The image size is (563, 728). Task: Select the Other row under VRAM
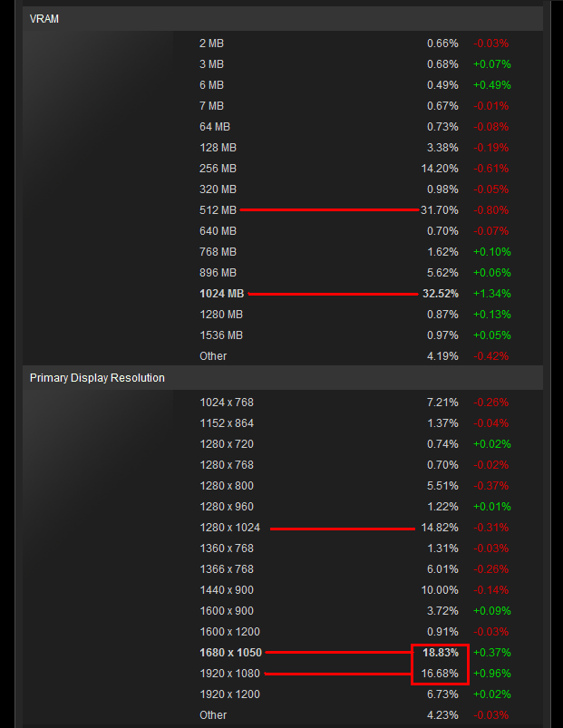pos(355,356)
